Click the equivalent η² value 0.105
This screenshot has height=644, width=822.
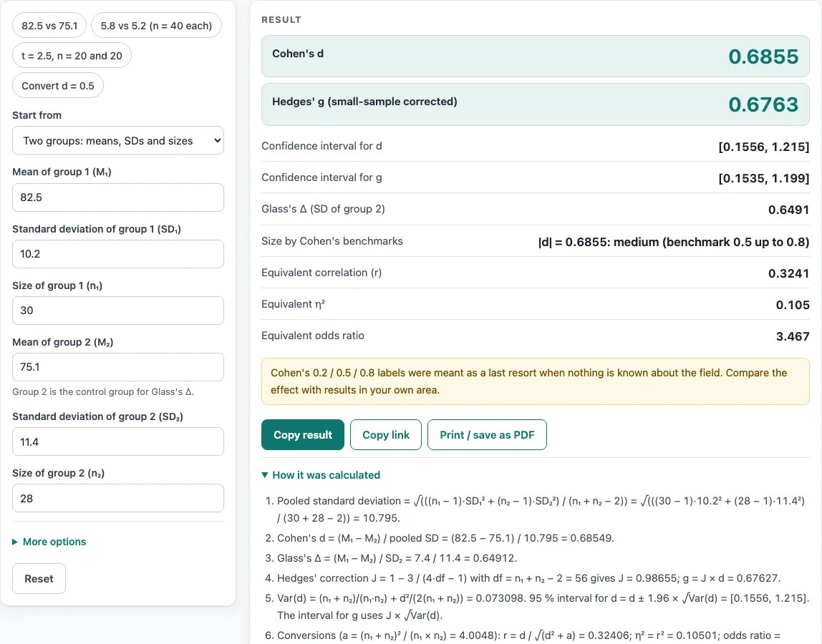pos(793,305)
